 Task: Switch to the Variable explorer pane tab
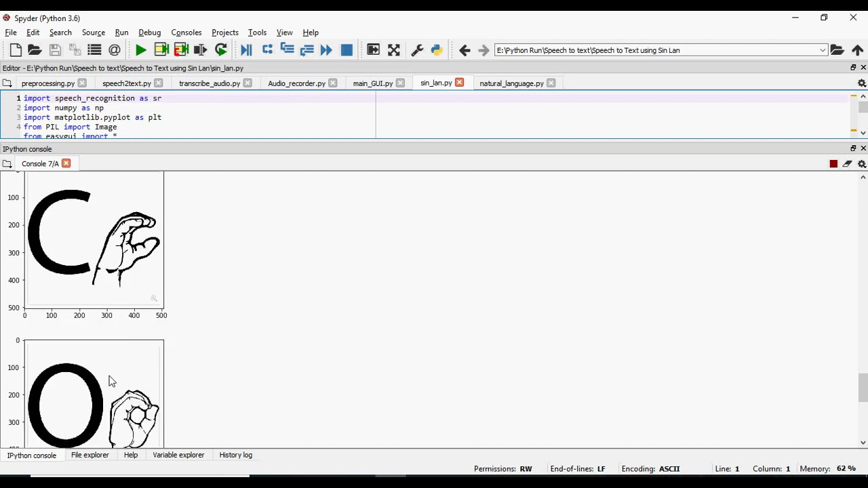tap(178, 455)
